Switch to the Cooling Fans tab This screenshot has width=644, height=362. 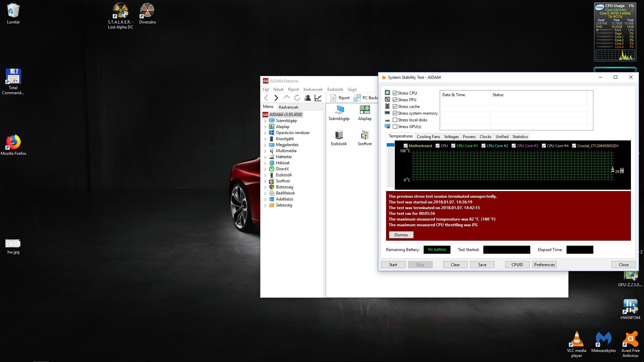[428, 137]
